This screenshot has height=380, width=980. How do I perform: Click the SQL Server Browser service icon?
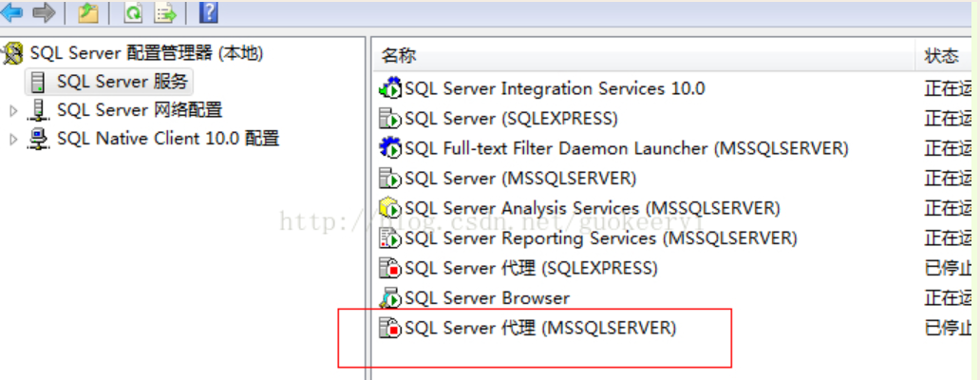390,297
